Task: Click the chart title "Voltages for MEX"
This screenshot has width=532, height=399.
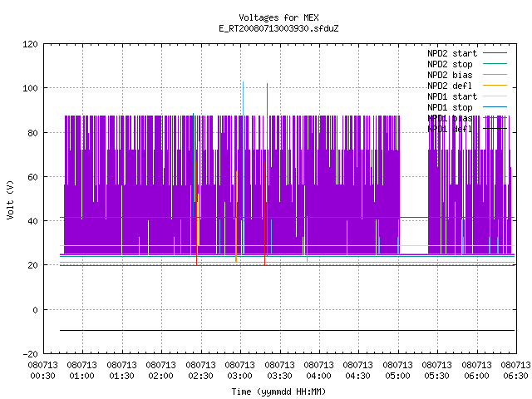Action: coord(278,17)
